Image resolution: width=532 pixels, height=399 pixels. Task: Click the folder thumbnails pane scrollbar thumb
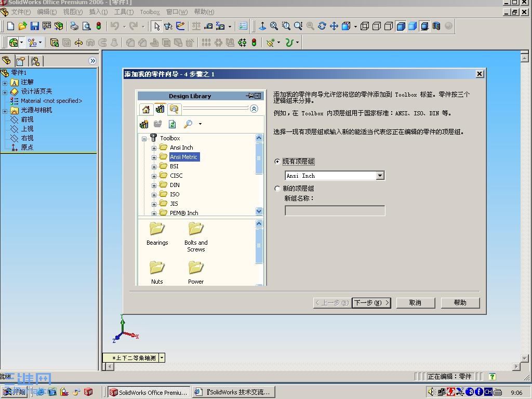tap(259, 246)
